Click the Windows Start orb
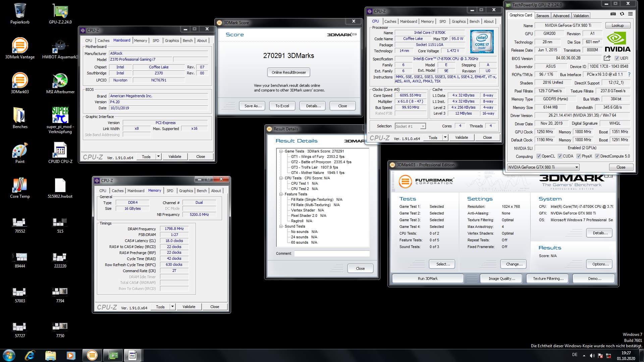The height and width of the screenshot is (362, 644). tap(9, 355)
